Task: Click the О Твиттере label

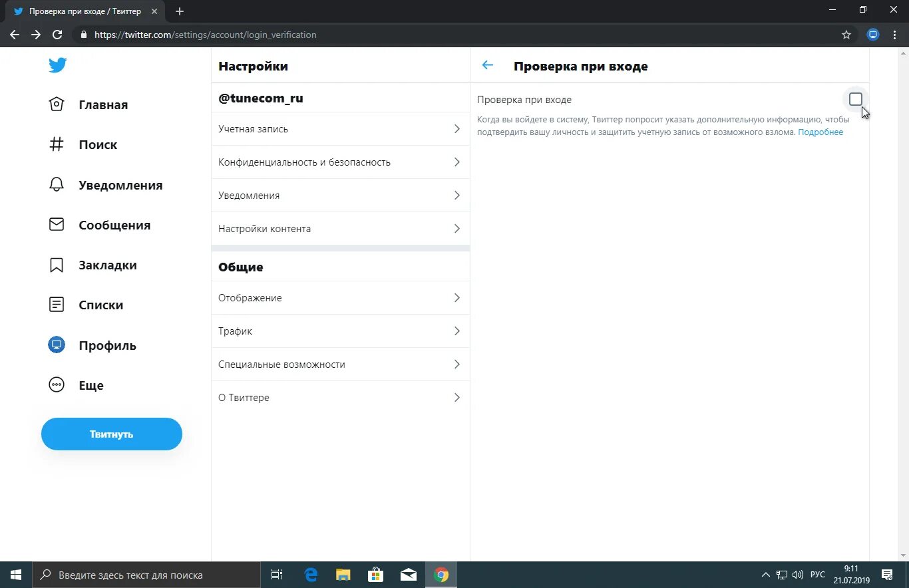Action: tap(244, 398)
